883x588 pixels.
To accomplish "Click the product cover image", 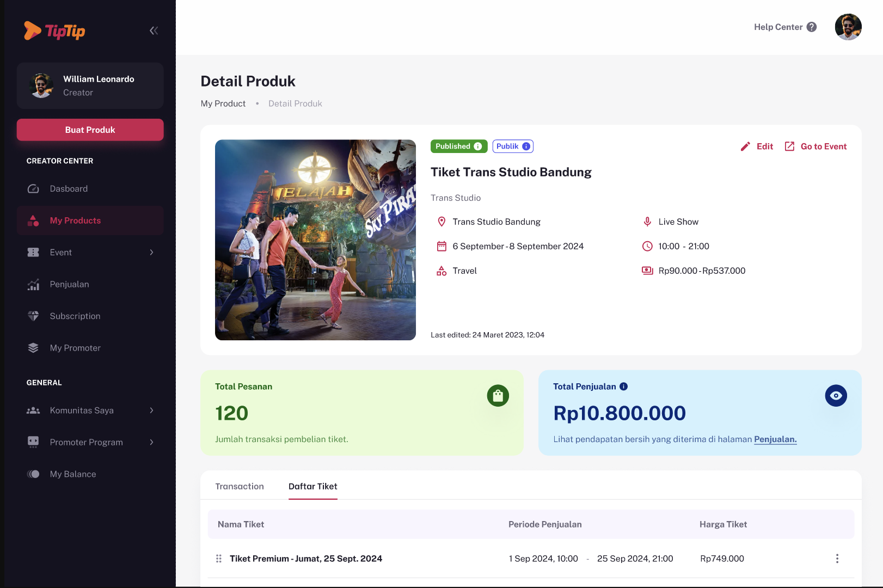I will (x=315, y=240).
